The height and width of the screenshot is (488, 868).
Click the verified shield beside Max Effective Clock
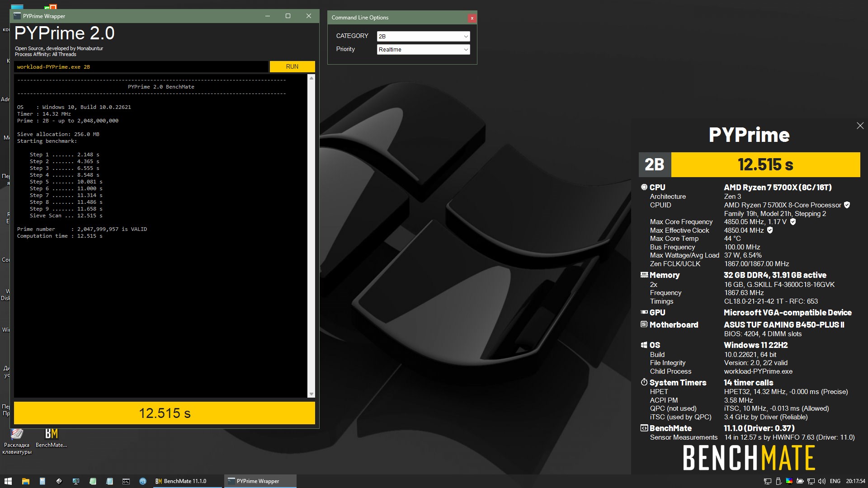(770, 230)
